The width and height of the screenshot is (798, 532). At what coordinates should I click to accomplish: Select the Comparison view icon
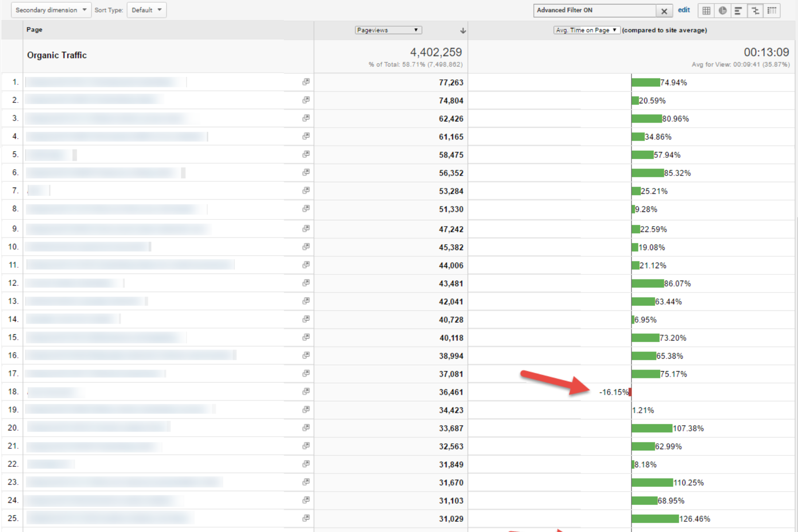click(x=755, y=11)
